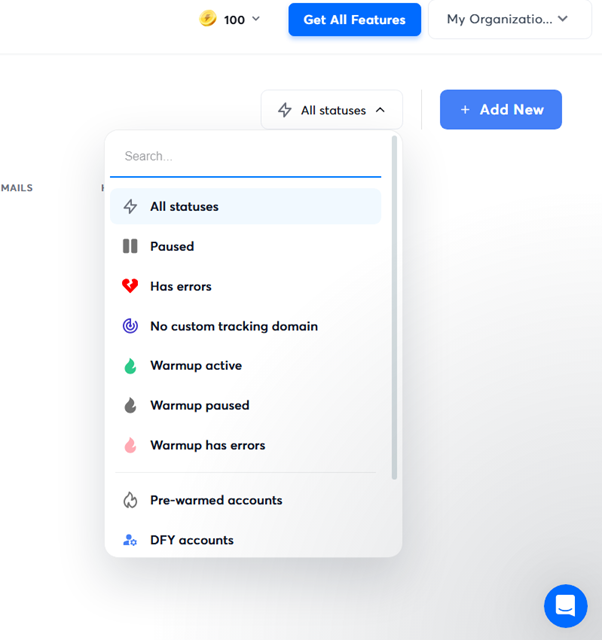Click the dropdown list scrollbar
The image size is (602, 640).
tap(394, 307)
